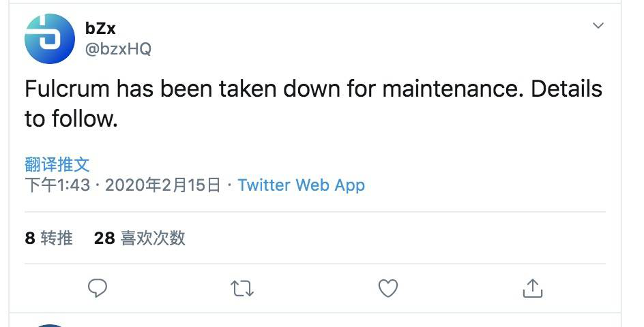Image resolution: width=644 pixels, height=327 pixels.
Task: Open the Twitter Web App source link
Action: [x=301, y=185]
